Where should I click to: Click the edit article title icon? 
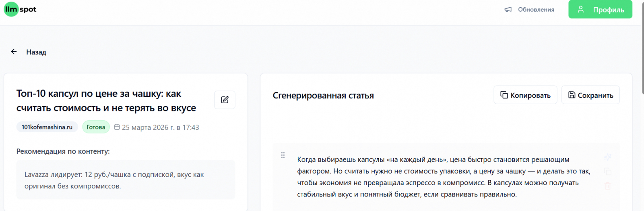tap(225, 100)
